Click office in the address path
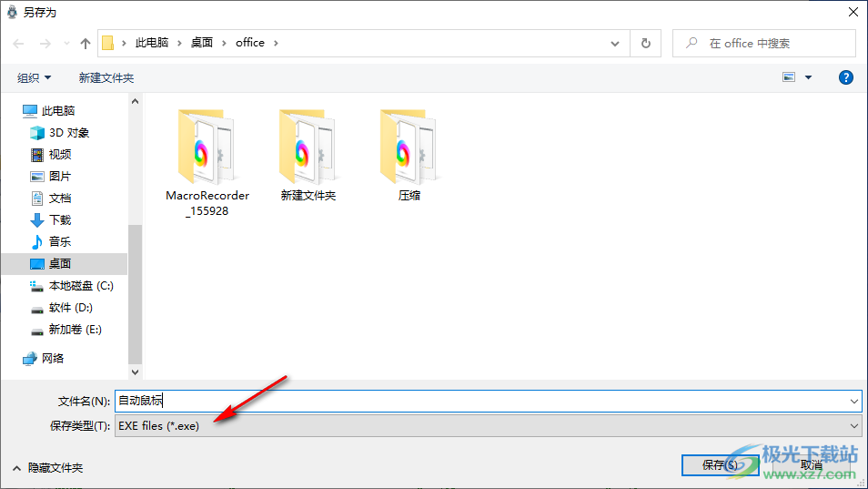This screenshot has height=489, width=868. click(x=250, y=43)
